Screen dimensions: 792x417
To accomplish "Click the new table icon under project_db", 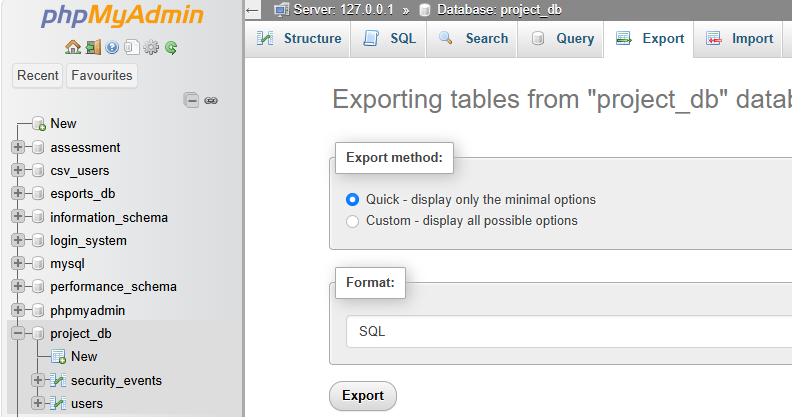I will pos(59,357).
